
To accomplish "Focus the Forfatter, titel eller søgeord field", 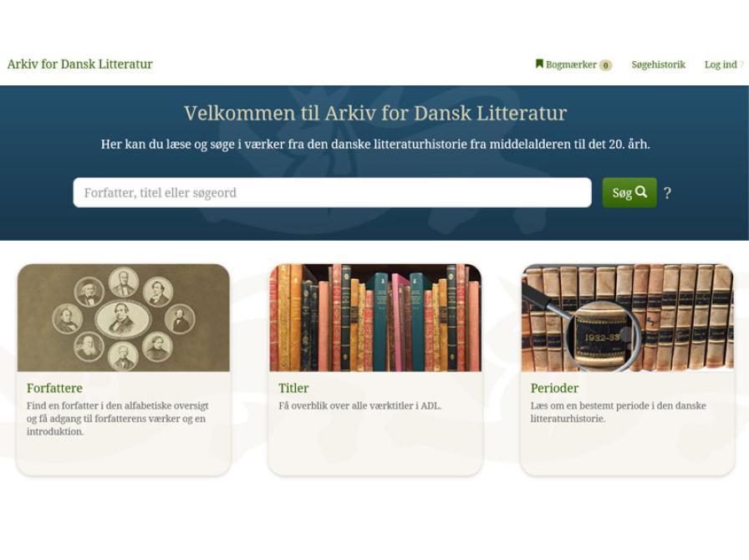I will click(x=332, y=192).
